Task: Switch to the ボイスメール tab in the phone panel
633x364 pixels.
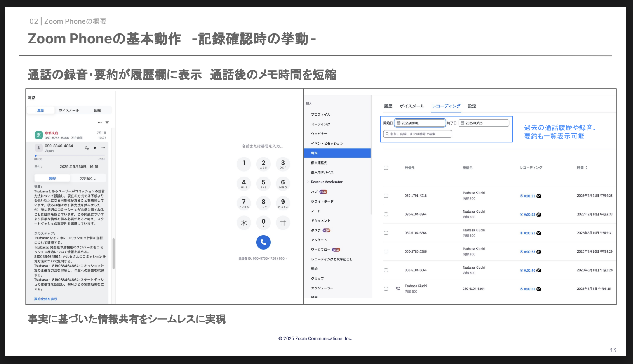Action: [x=69, y=111]
